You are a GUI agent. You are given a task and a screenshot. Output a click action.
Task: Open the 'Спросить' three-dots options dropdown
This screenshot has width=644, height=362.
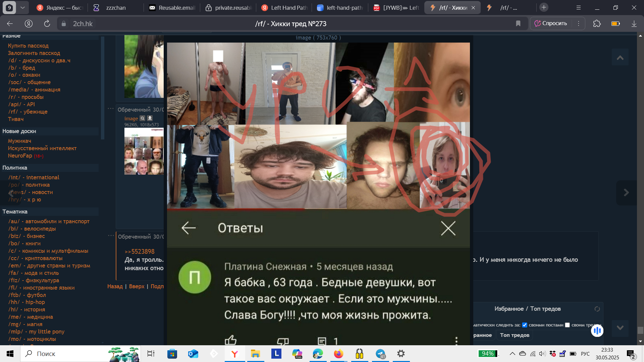pos(579,23)
